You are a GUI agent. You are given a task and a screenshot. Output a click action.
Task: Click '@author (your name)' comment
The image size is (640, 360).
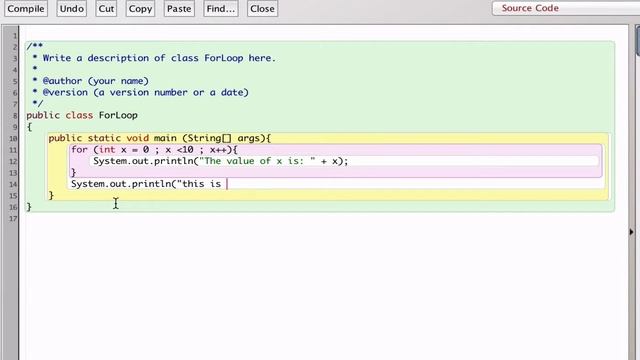coord(96,81)
